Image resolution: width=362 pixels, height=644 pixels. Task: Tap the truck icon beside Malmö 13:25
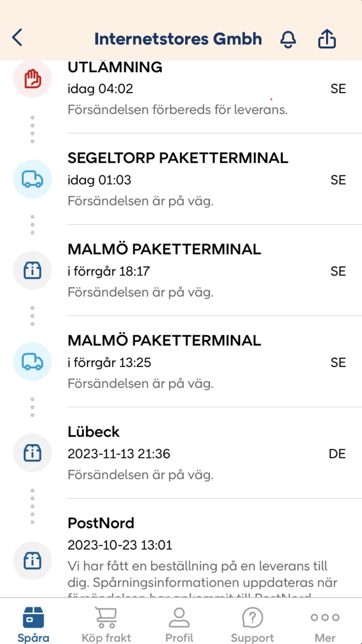(x=32, y=362)
